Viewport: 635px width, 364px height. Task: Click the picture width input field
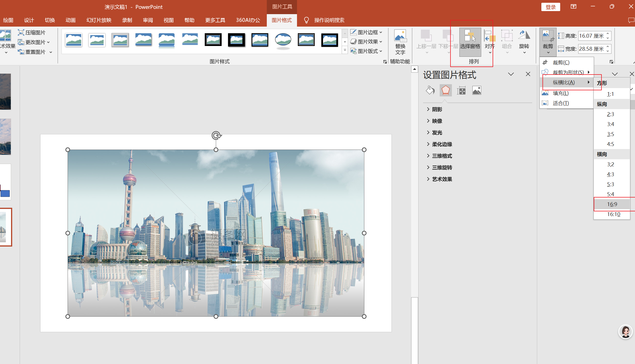[591, 49]
